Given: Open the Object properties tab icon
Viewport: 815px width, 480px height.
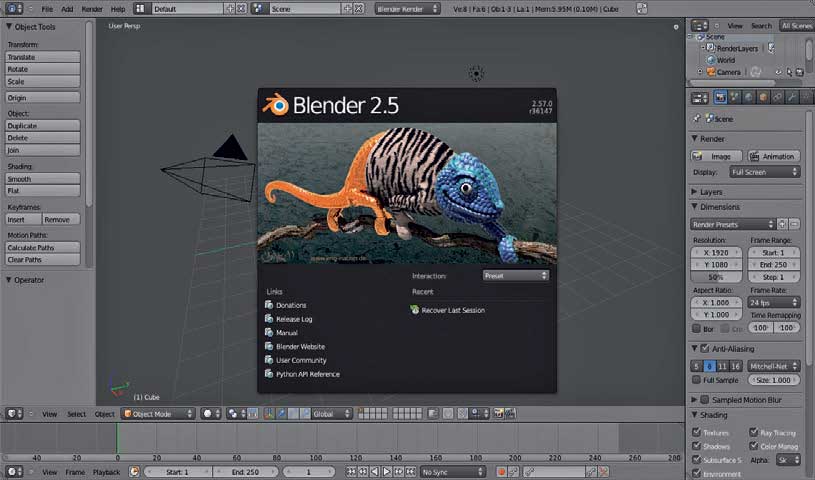Looking at the screenshot, I should pyautogui.click(x=763, y=97).
